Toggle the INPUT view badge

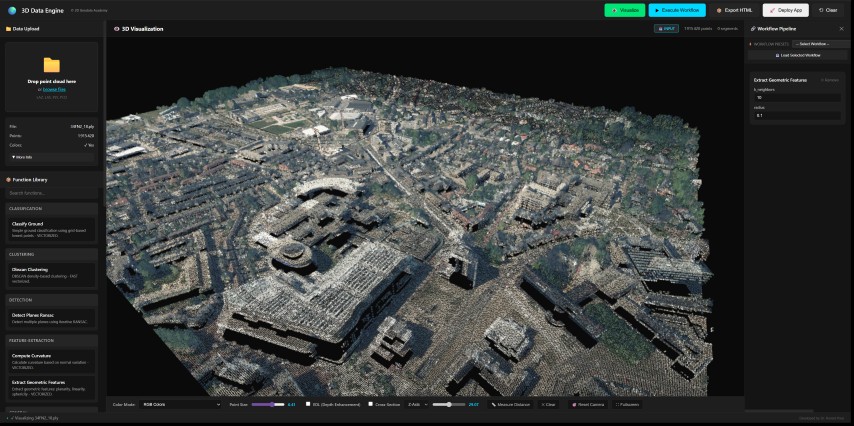(665, 29)
